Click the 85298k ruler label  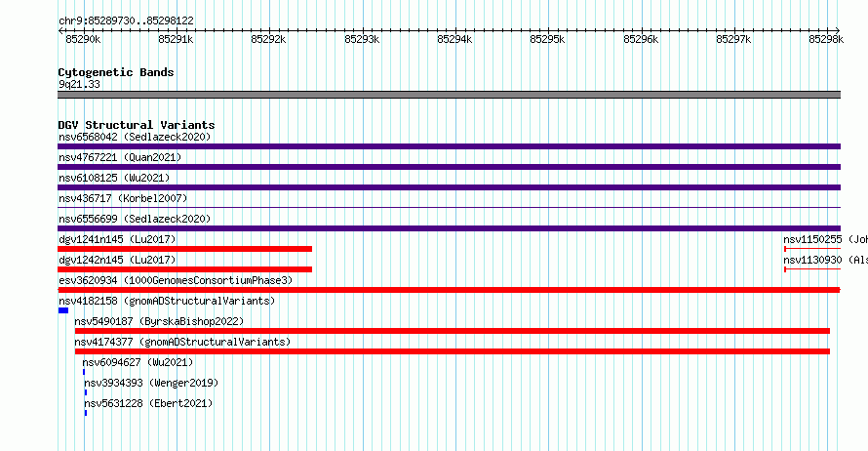826,39
